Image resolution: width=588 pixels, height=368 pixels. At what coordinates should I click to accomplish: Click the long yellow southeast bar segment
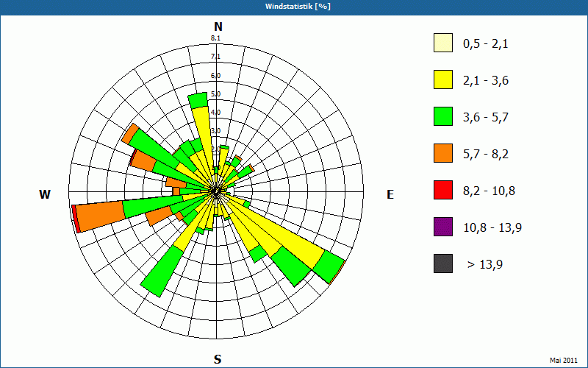click(283, 232)
